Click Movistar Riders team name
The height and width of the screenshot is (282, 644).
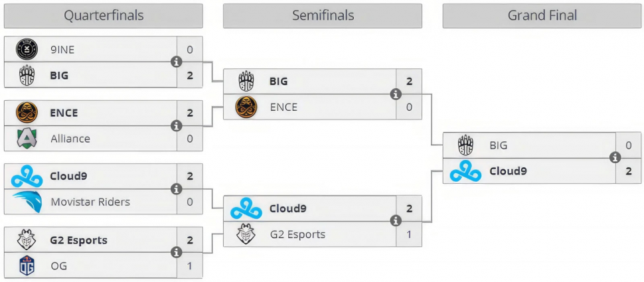[x=90, y=202]
